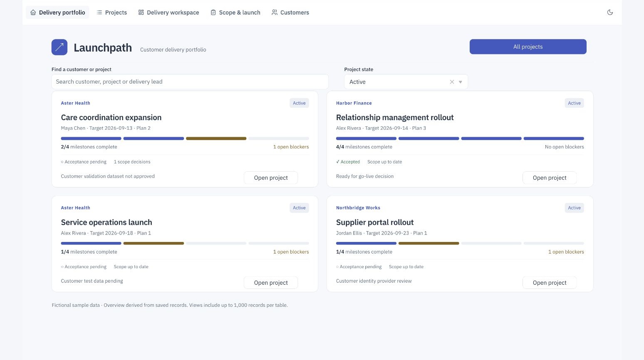Image resolution: width=644 pixels, height=360 pixels.
Task: Click the Harbor Finance customer label
Action: (x=354, y=103)
